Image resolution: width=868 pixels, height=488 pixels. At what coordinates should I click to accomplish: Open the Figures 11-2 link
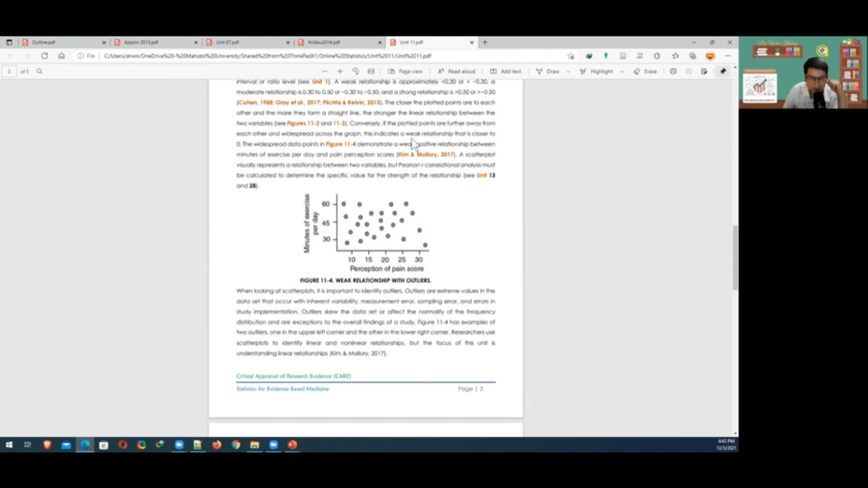303,124
